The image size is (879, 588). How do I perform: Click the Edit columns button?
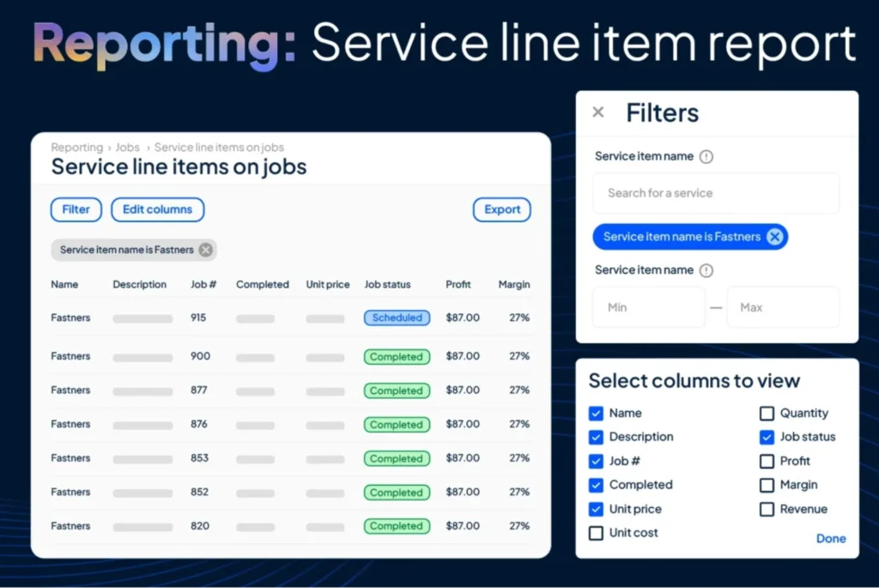(x=157, y=209)
